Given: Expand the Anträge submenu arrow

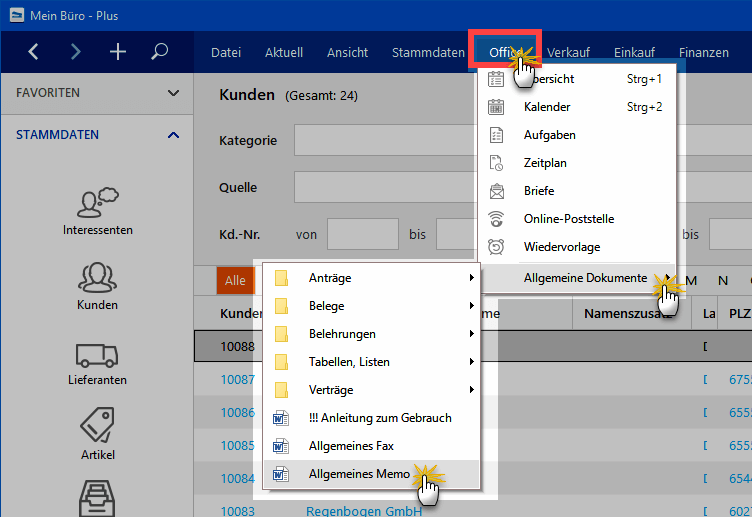Looking at the screenshot, I should [472, 278].
